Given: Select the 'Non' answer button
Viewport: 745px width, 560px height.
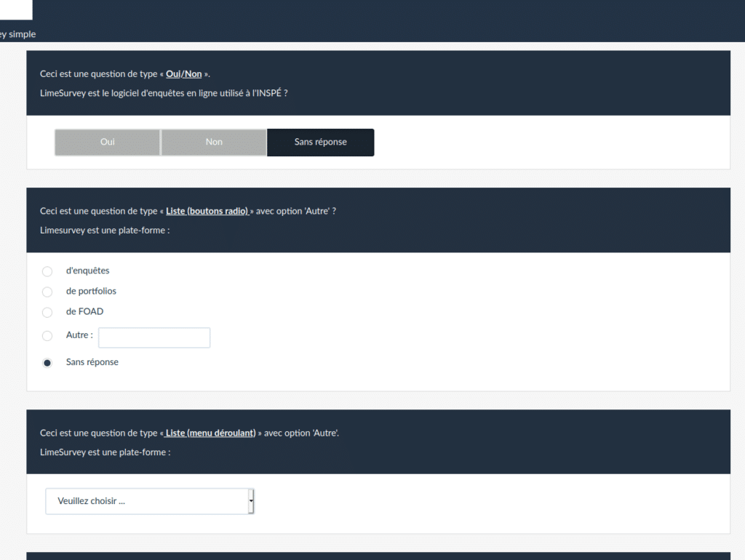Looking at the screenshot, I should point(214,142).
